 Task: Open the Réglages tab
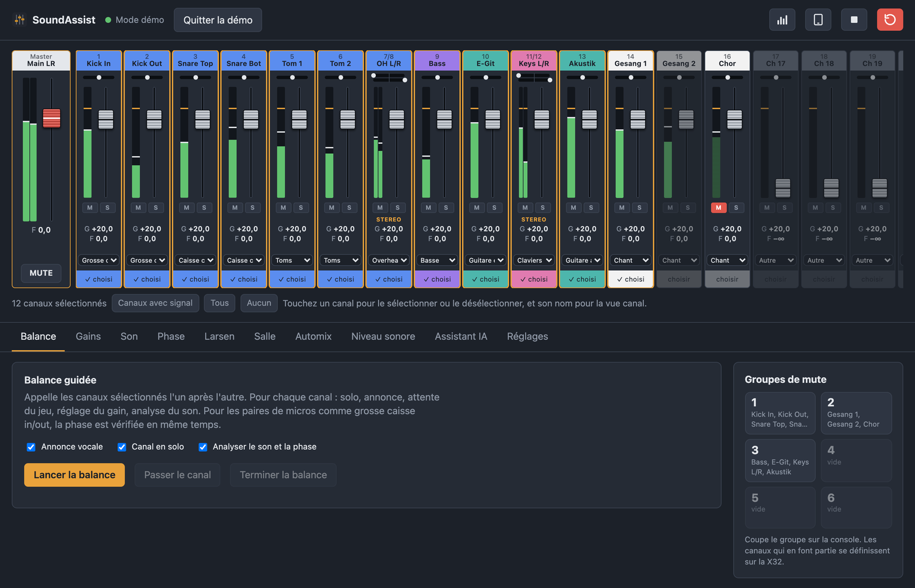[x=527, y=337]
